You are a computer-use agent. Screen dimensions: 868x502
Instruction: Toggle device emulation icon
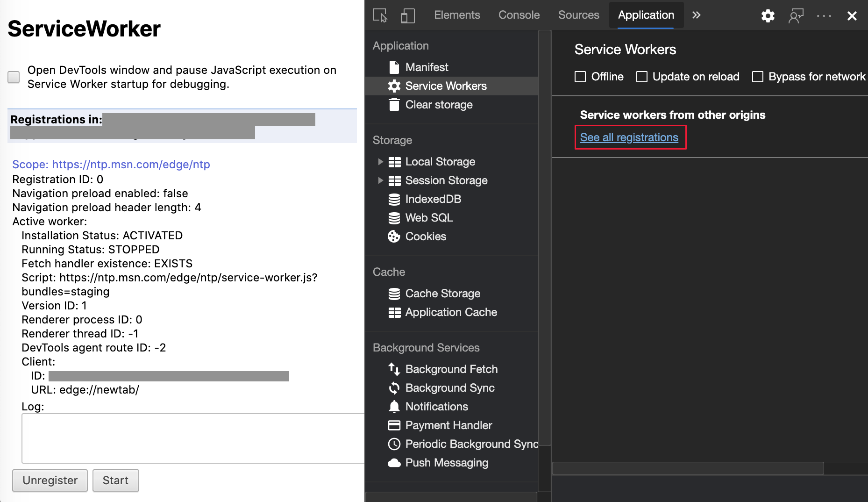(x=407, y=15)
